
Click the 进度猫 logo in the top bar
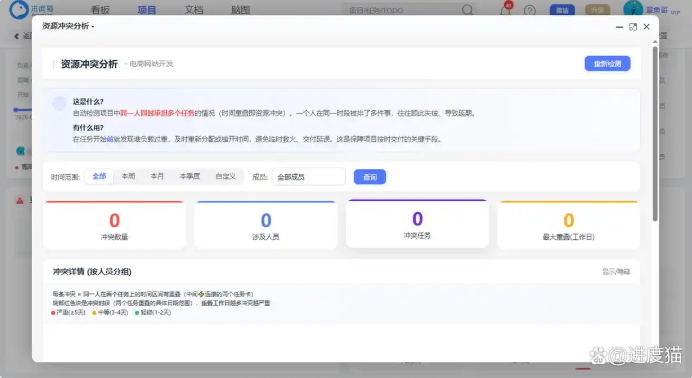[31, 9]
